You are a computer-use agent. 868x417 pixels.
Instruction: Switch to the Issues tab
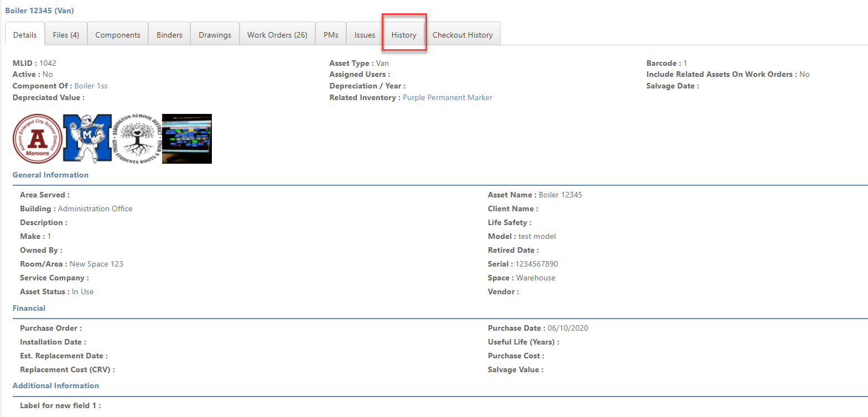[365, 34]
